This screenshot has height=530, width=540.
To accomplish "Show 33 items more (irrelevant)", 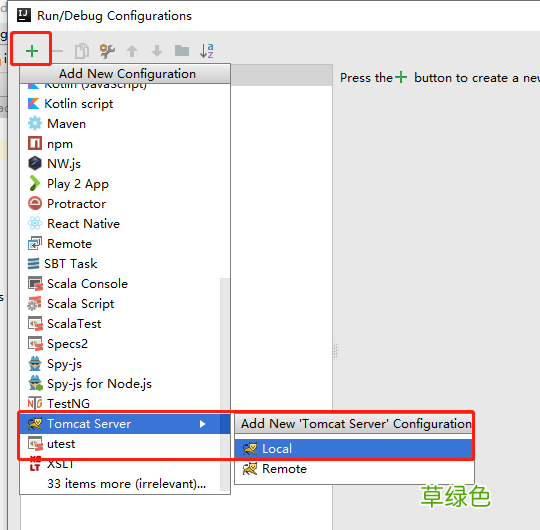I will (126, 484).
